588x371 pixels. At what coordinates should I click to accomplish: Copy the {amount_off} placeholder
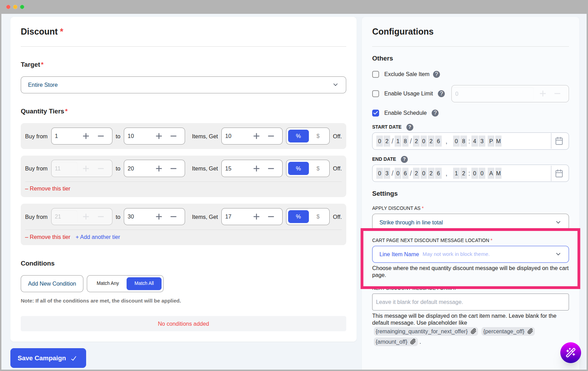pos(413,342)
